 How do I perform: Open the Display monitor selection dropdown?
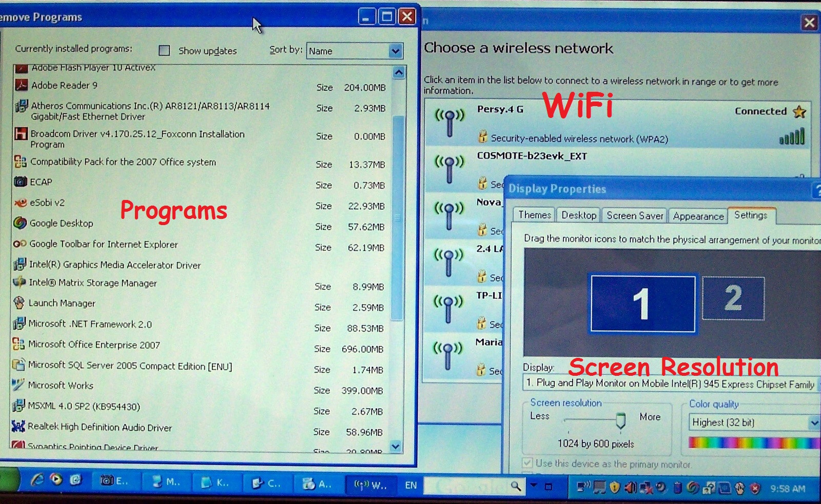tap(671, 384)
